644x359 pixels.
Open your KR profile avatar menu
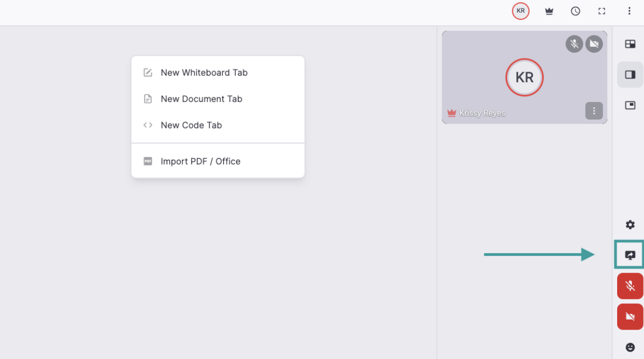tap(520, 11)
